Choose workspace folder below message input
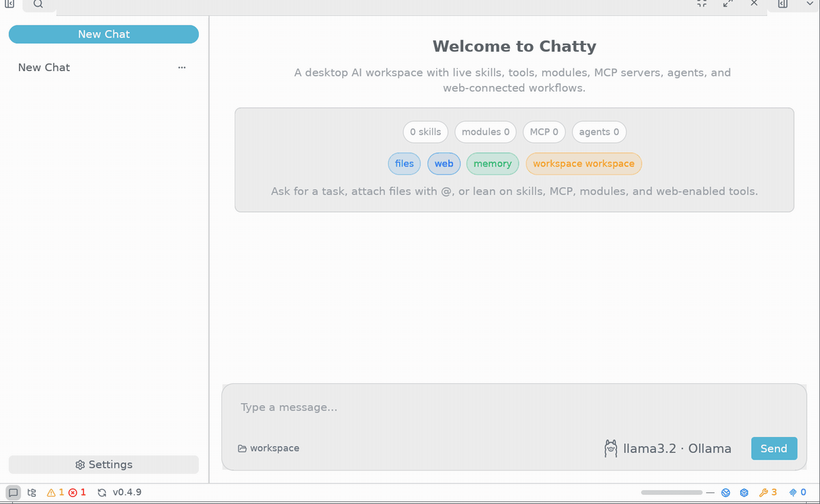The height and width of the screenshot is (504, 820). click(x=269, y=449)
